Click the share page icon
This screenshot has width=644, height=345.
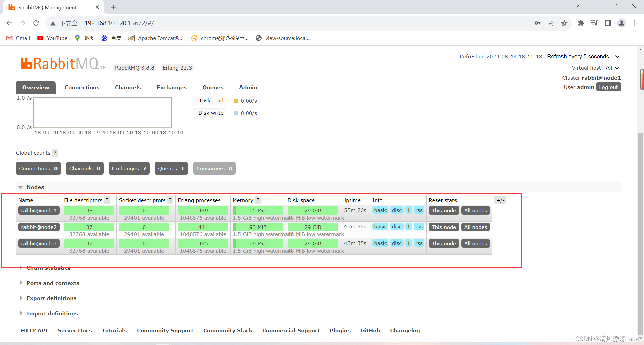[x=551, y=23]
